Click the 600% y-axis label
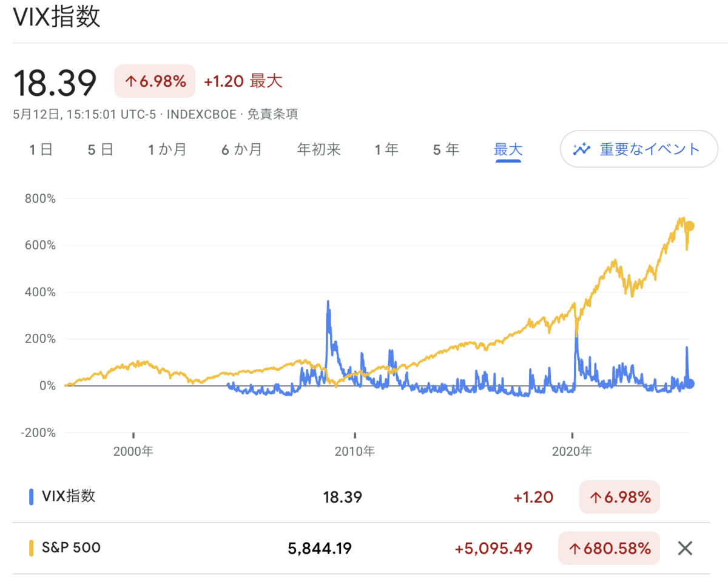 [41, 245]
